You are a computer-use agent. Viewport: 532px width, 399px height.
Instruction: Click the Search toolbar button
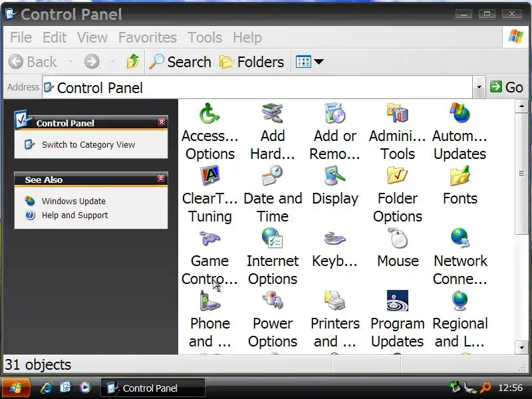(x=180, y=62)
